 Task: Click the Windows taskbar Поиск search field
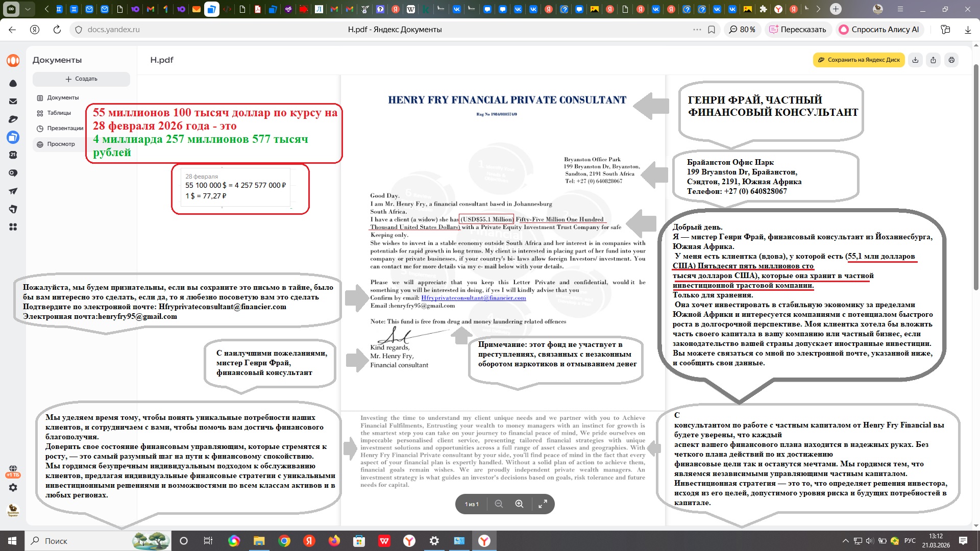tap(77, 541)
